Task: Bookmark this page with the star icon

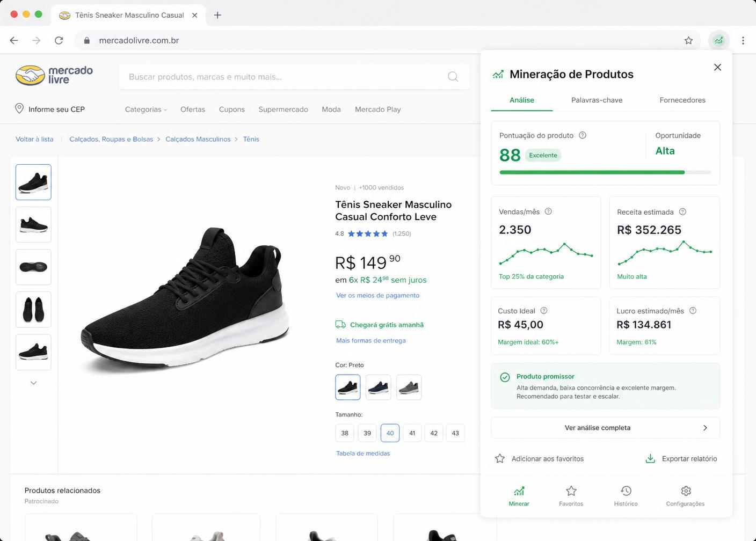Action: point(688,40)
